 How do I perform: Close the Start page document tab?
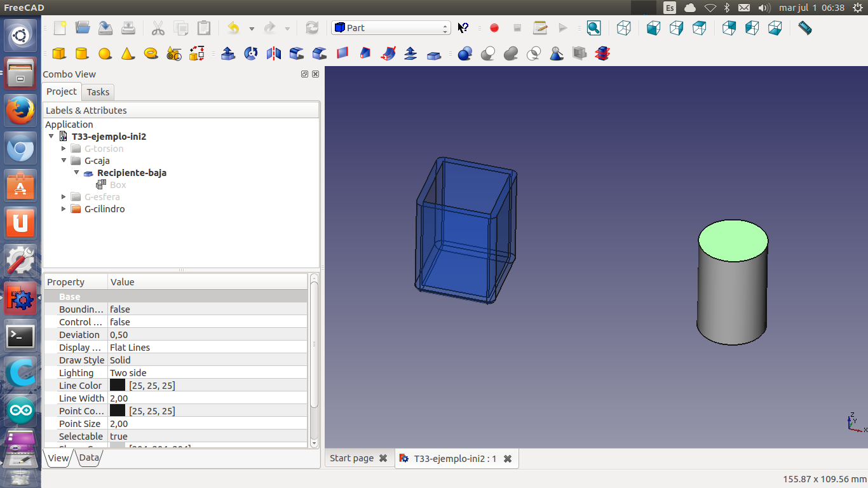383,458
